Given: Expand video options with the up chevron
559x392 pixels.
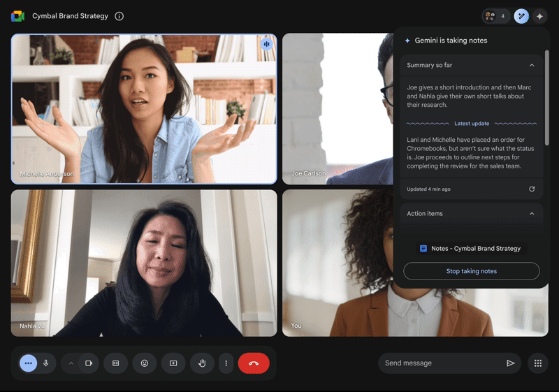Looking at the screenshot, I should click(71, 363).
